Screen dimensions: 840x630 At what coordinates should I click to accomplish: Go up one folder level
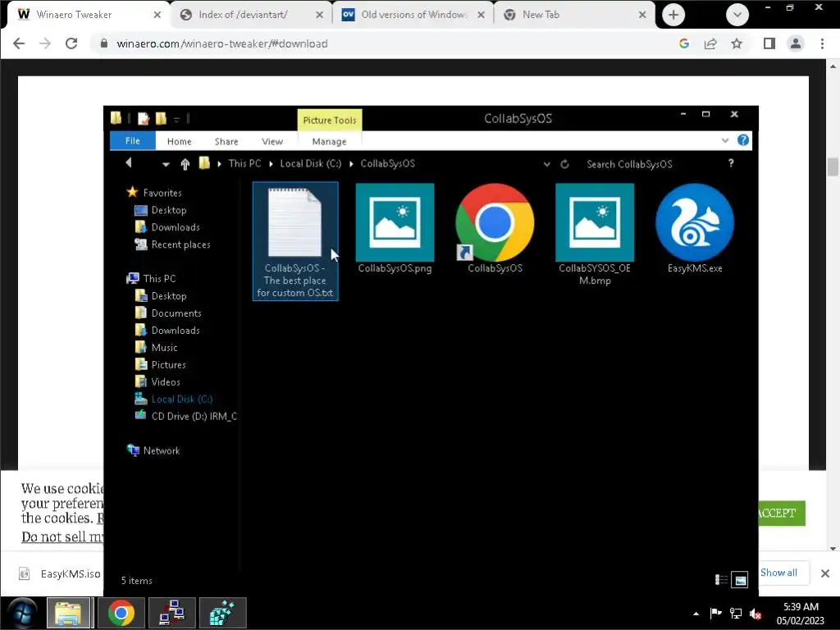point(185,164)
